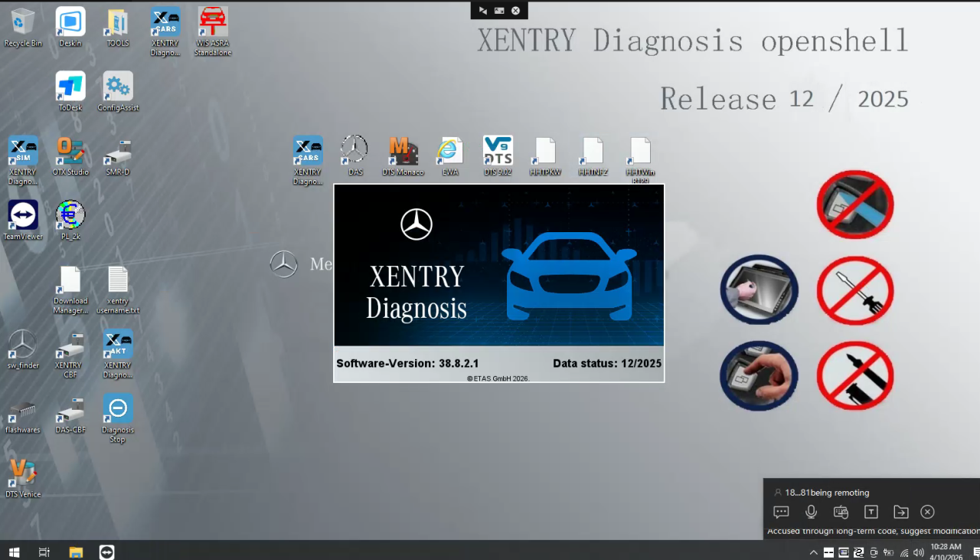Viewport: 980px width, 560px height.
Task: Open the DTS Venice shortcut
Action: pos(23,474)
